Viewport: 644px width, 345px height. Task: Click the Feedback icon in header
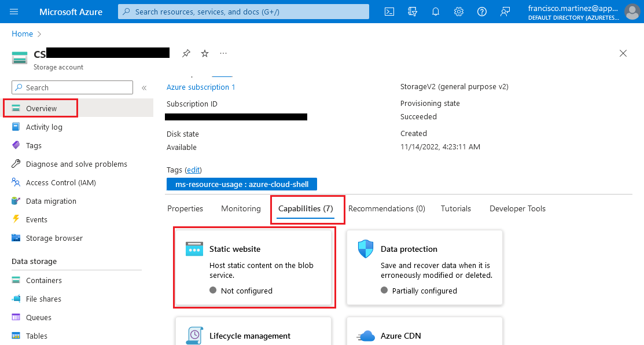coord(505,12)
